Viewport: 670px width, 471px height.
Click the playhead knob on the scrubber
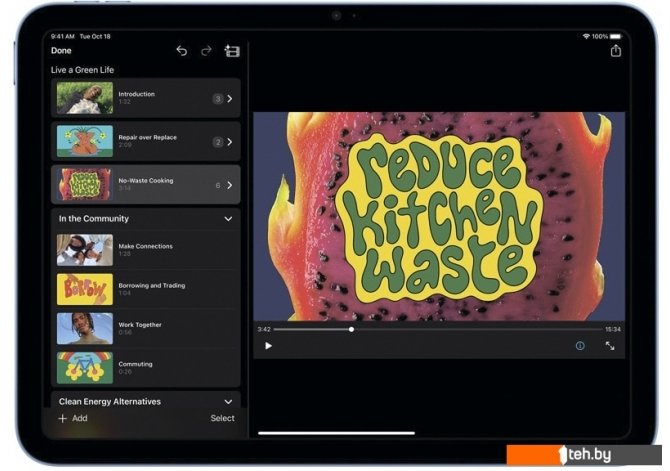click(351, 329)
